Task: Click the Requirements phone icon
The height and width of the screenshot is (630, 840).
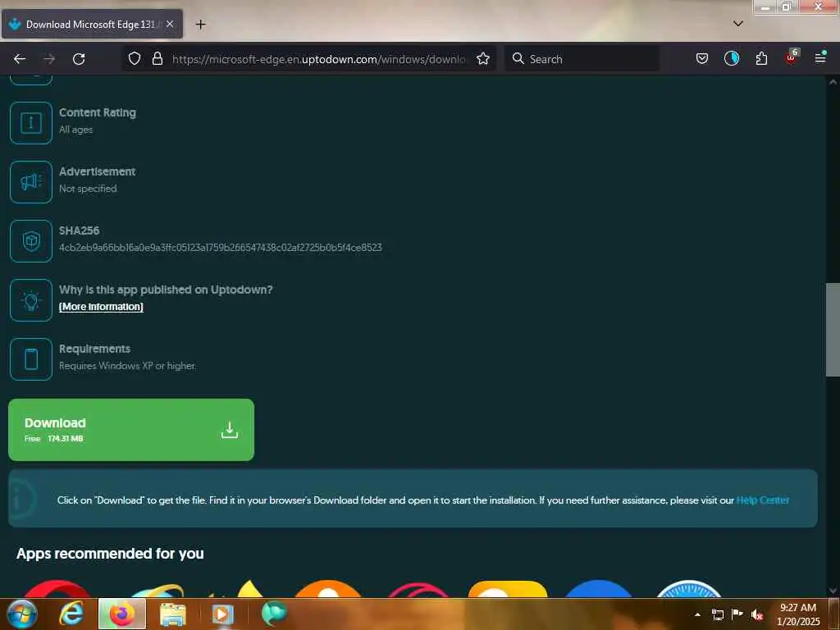Action: [x=31, y=359]
